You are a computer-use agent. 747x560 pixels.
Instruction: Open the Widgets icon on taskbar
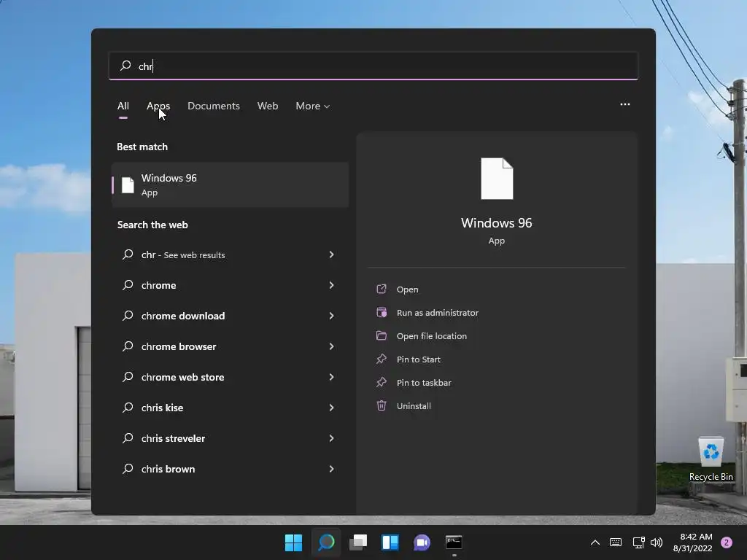point(390,542)
